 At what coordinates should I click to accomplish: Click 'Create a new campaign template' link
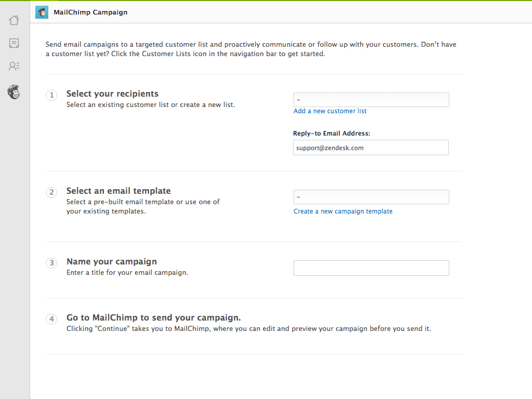pyautogui.click(x=343, y=211)
